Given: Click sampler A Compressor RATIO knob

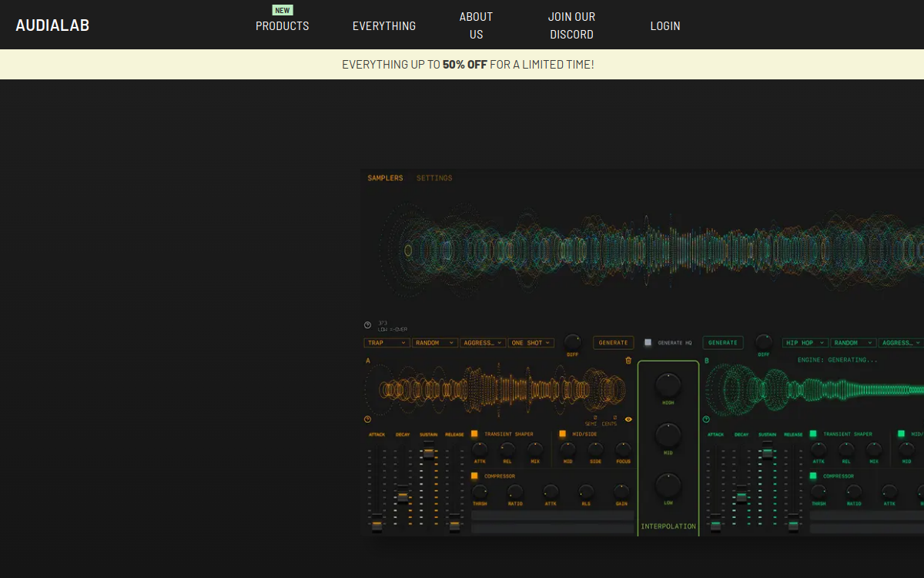Looking at the screenshot, I should point(515,491).
